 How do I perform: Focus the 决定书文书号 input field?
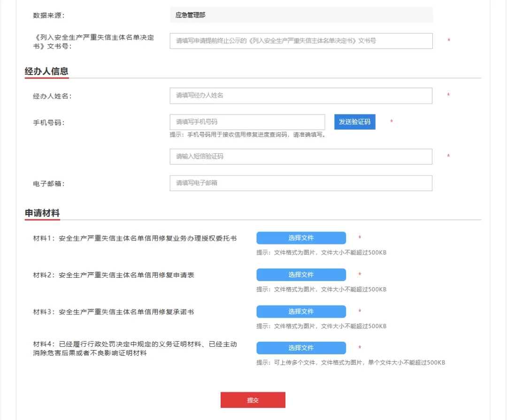tap(301, 41)
